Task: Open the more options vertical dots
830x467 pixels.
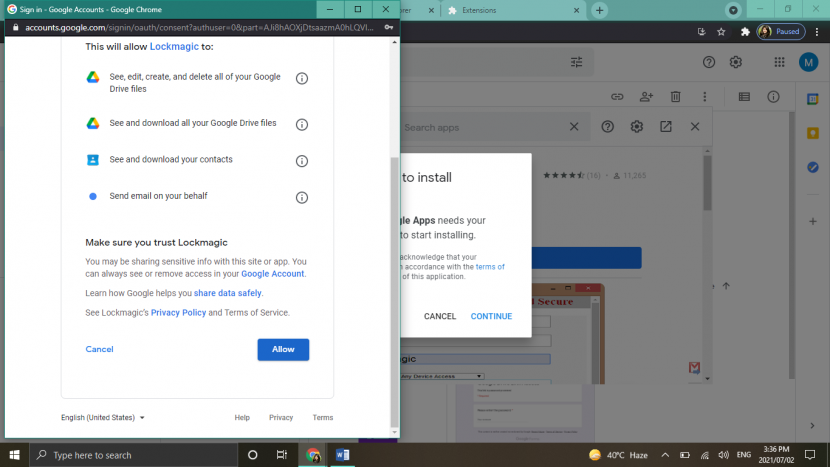Action: (x=705, y=96)
